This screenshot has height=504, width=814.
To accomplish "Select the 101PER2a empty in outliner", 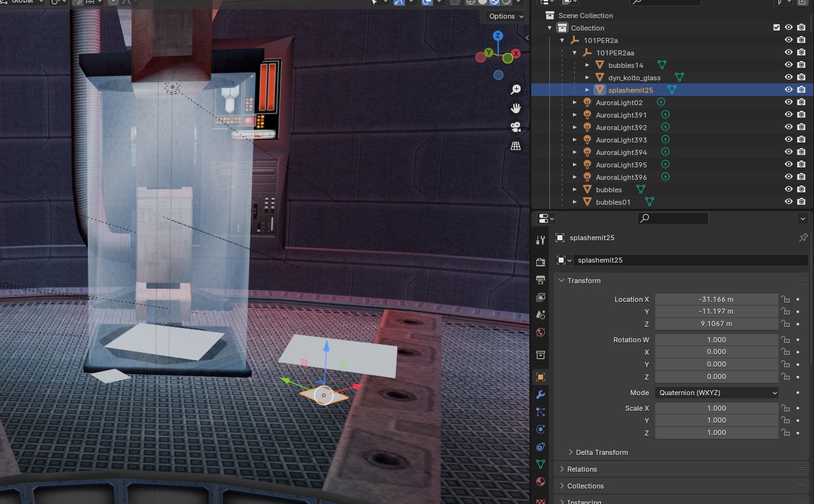I will 601,40.
